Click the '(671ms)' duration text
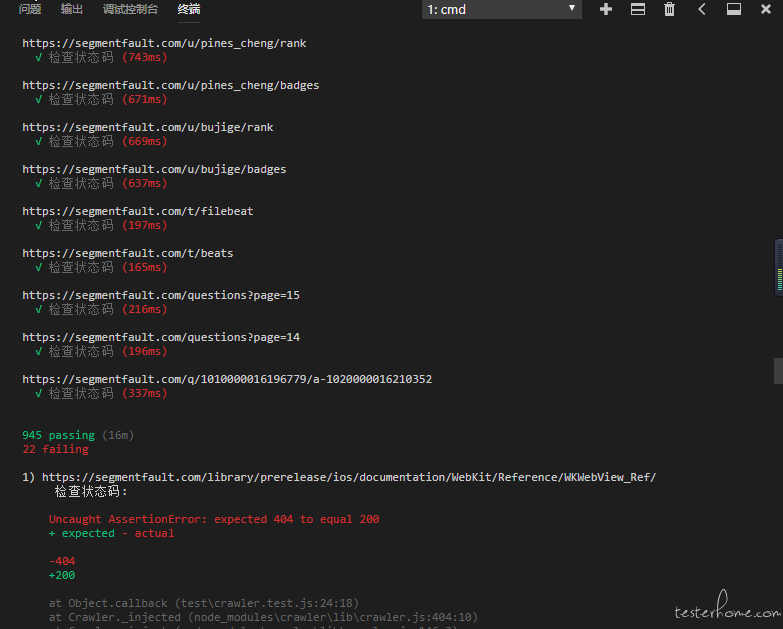 [x=144, y=99]
